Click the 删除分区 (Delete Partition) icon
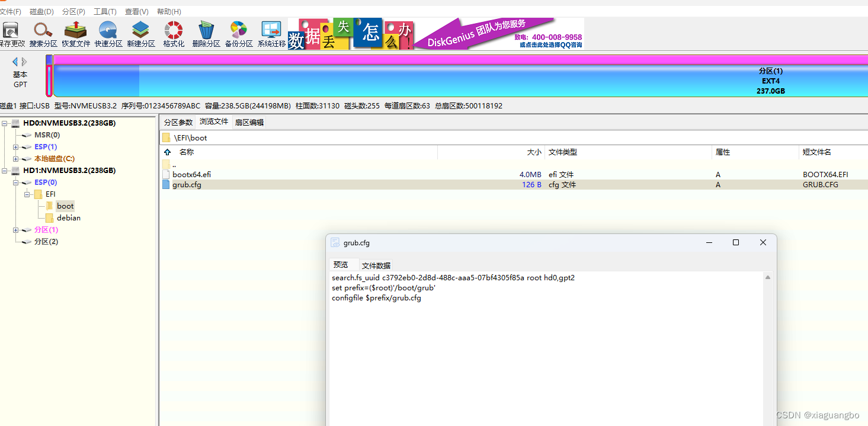Viewport: 868px width, 426px height. pos(206,33)
